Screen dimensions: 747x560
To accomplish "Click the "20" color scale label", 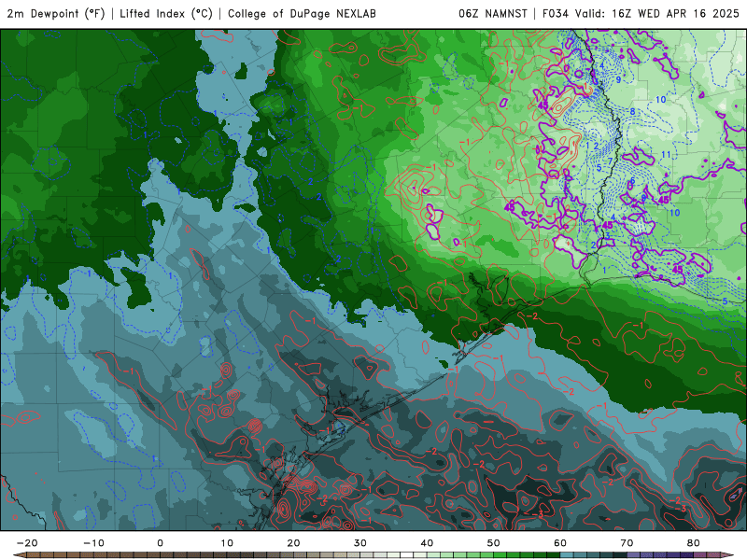I will [293, 543].
